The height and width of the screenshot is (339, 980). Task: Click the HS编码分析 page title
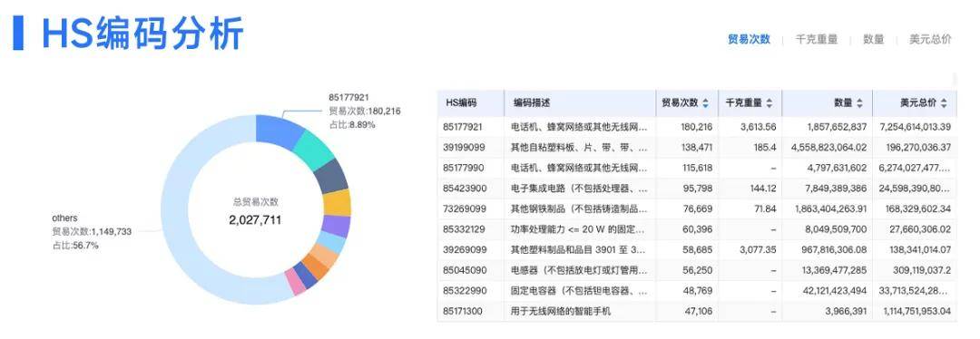point(142,34)
